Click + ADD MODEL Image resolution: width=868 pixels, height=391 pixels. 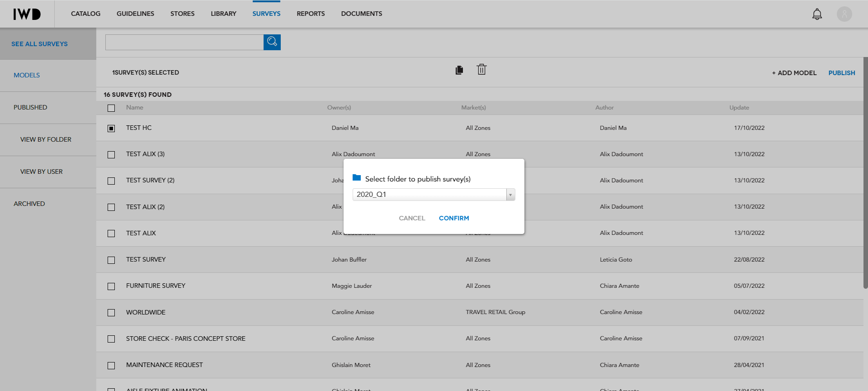tap(794, 73)
